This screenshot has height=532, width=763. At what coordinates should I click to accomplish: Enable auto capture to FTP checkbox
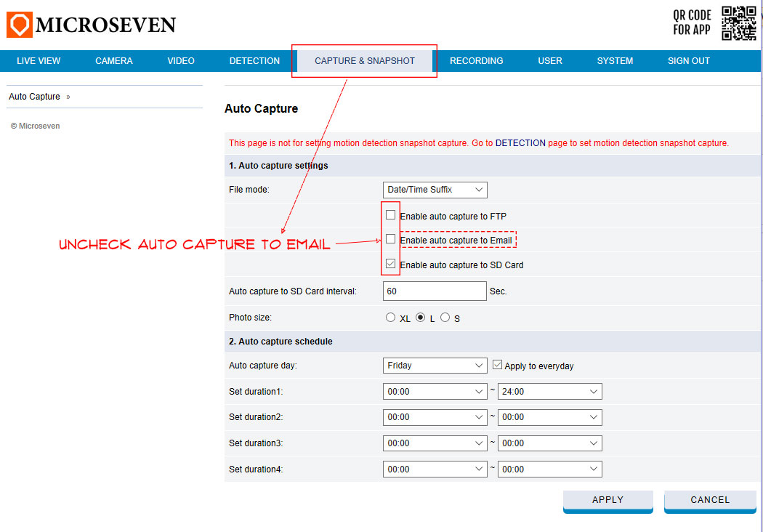[390, 214]
